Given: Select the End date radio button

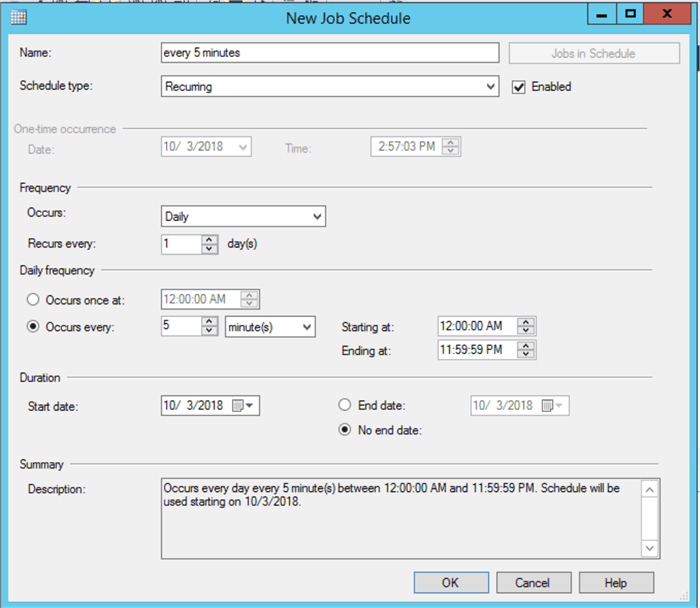Looking at the screenshot, I should pyautogui.click(x=346, y=405).
